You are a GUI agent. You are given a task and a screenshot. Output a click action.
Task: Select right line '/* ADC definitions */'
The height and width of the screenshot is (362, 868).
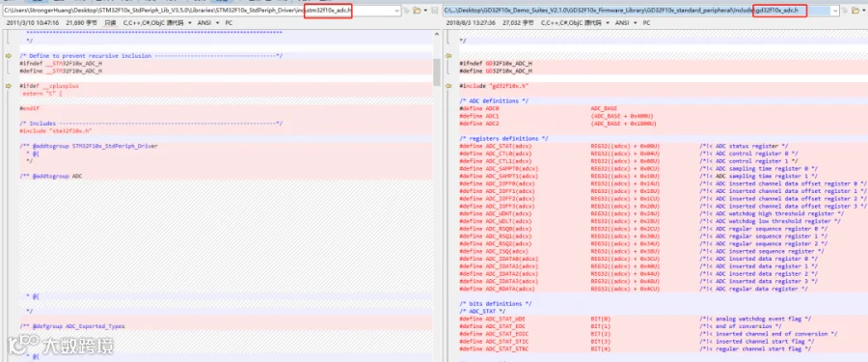(494, 101)
